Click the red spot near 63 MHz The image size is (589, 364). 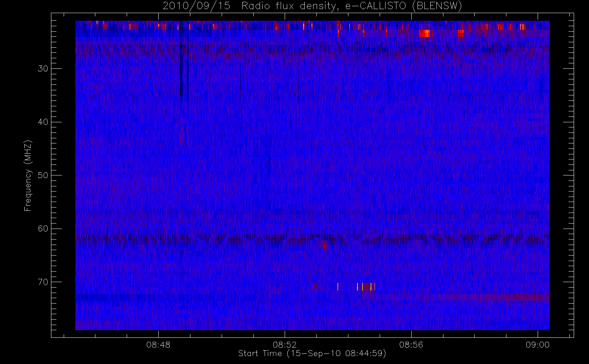pyautogui.click(x=324, y=244)
